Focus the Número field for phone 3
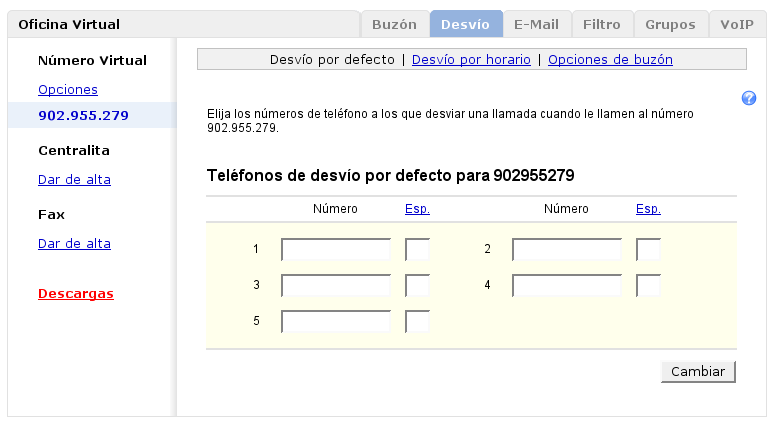This screenshot has width=777, height=422. click(x=336, y=286)
